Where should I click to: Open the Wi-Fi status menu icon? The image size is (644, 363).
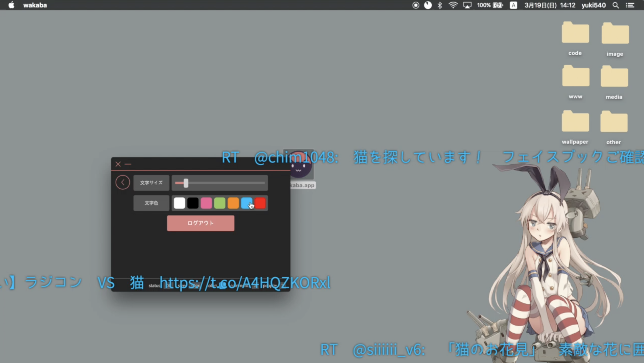point(453,5)
